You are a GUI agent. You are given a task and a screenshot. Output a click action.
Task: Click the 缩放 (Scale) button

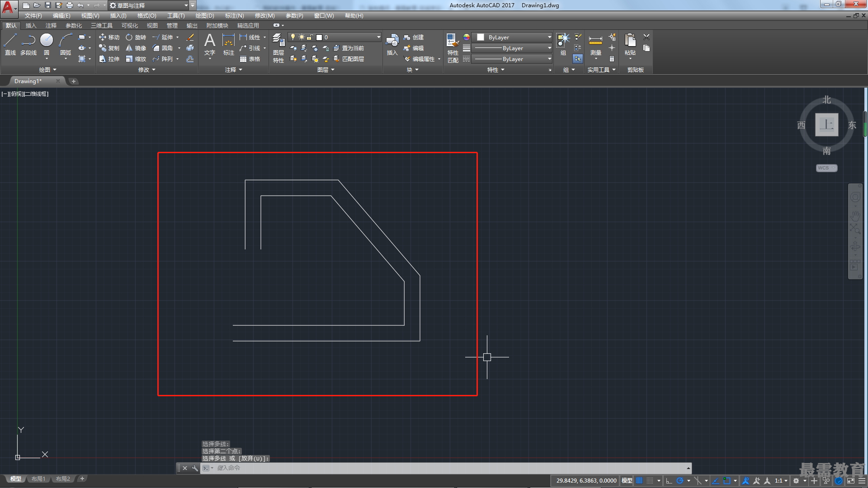136,59
